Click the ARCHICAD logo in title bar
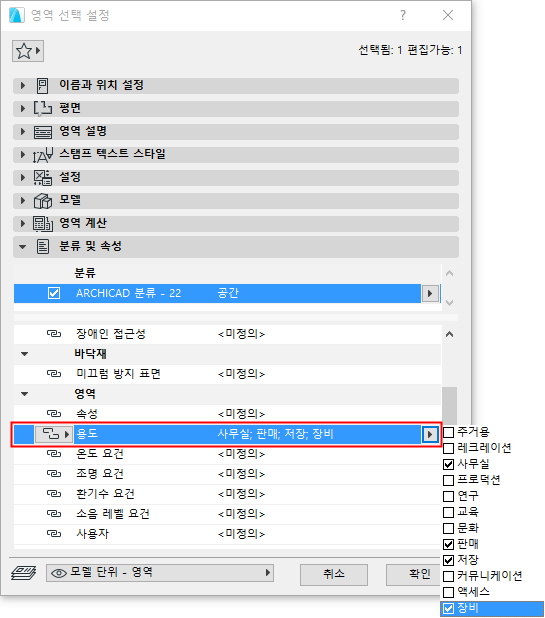This screenshot has height=618, width=545. click(x=17, y=15)
